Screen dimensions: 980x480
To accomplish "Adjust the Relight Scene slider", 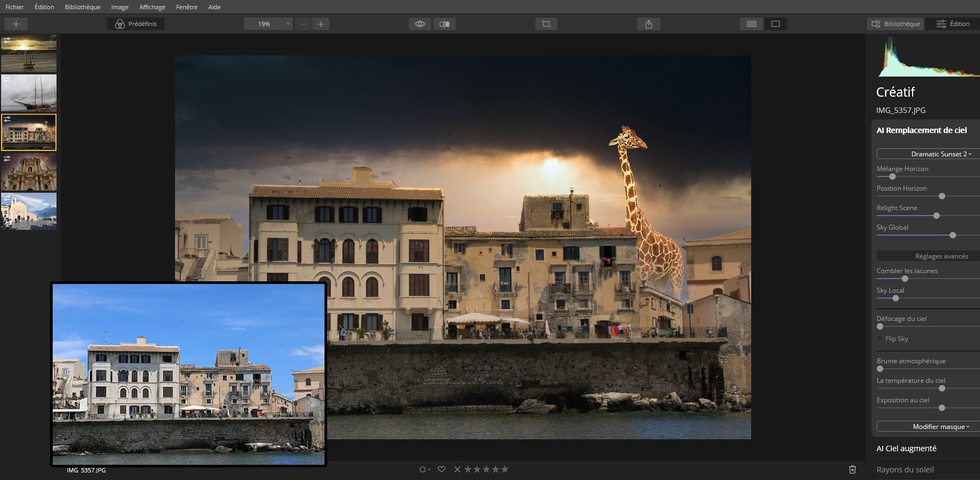I will [x=937, y=216].
